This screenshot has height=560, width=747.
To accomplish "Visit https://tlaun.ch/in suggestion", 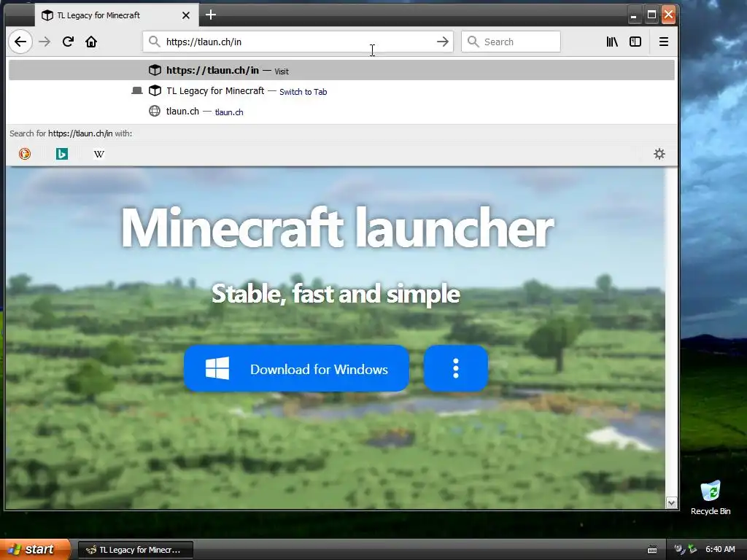I will pos(341,71).
